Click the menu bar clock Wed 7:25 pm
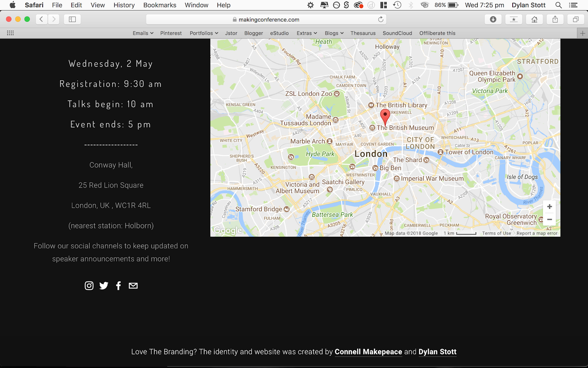Image resolution: width=588 pixels, height=368 pixels. coord(484,5)
